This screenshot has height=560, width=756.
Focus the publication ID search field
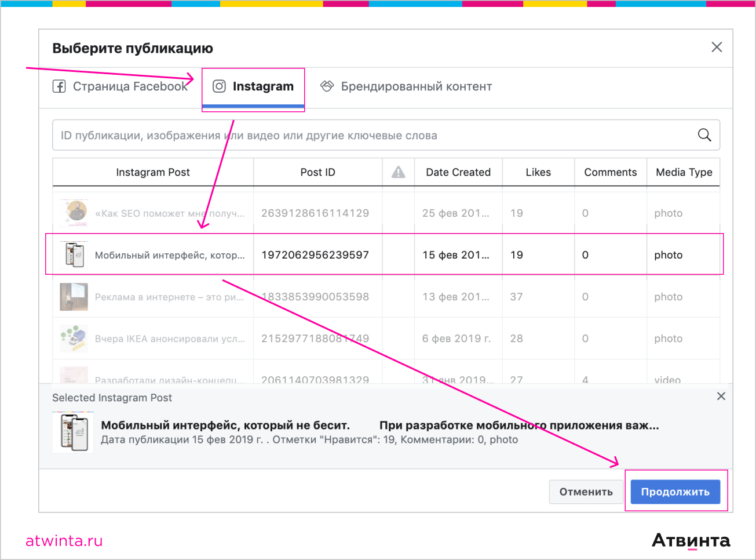[x=371, y=135]
